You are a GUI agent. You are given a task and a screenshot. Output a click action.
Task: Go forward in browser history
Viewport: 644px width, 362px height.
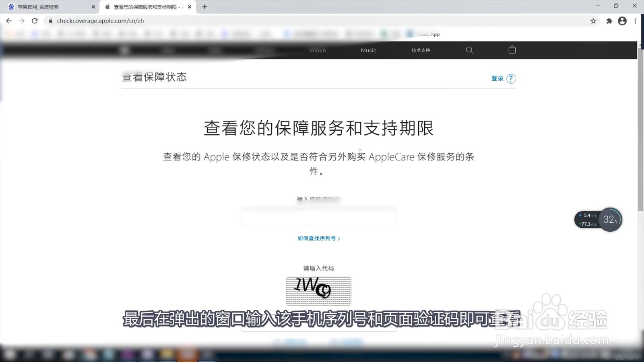[22, 21]
